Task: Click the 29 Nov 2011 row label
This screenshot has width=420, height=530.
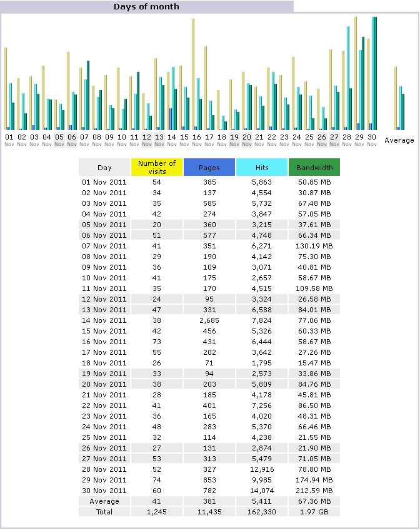Action: 104,480
